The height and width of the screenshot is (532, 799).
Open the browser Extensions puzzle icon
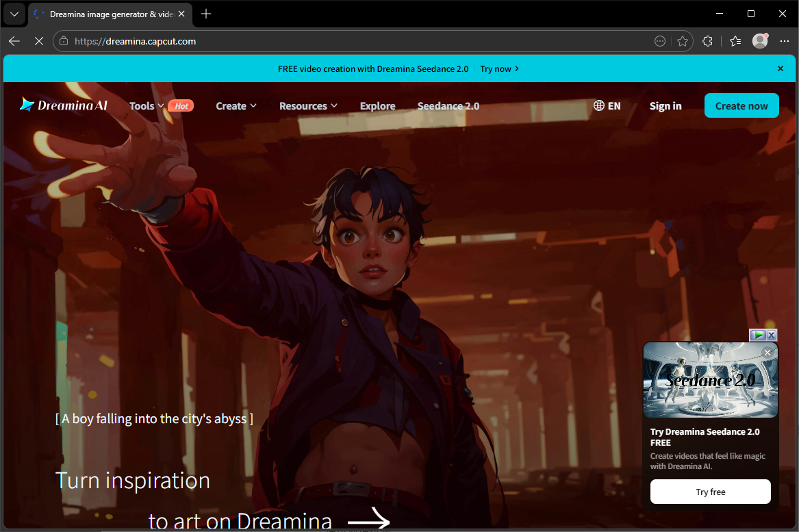pyautogui.click(x=708, y=41)
